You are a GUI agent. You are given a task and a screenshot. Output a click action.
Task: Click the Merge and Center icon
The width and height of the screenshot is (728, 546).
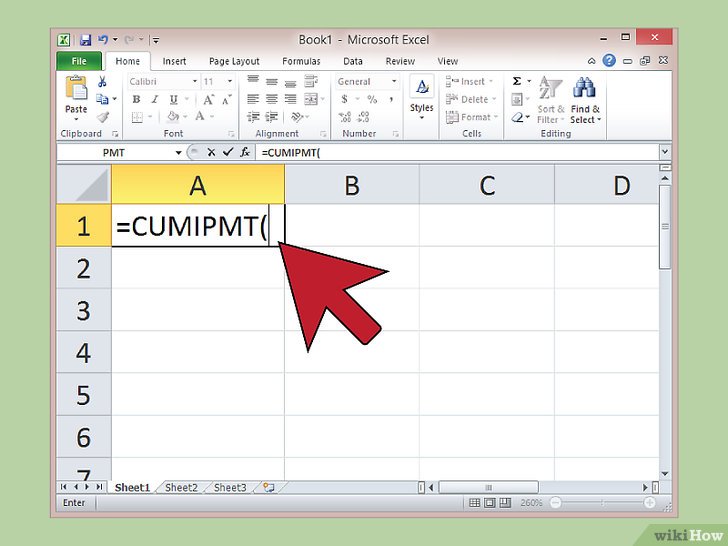pos(311,99)
